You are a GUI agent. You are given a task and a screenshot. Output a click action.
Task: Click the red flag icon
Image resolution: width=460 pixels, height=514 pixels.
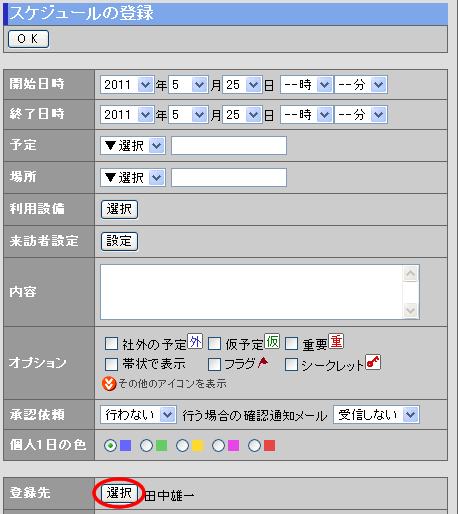click(x=263, y=362)
